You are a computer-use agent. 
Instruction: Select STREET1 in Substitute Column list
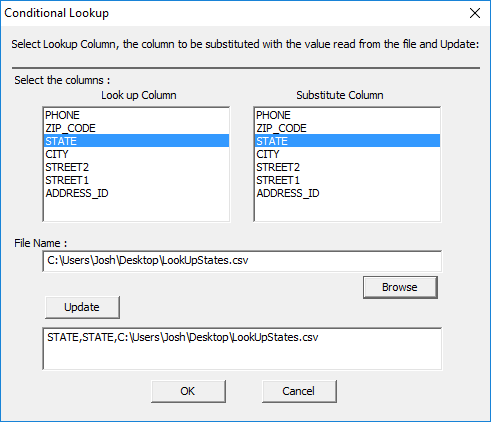[347, 180]
